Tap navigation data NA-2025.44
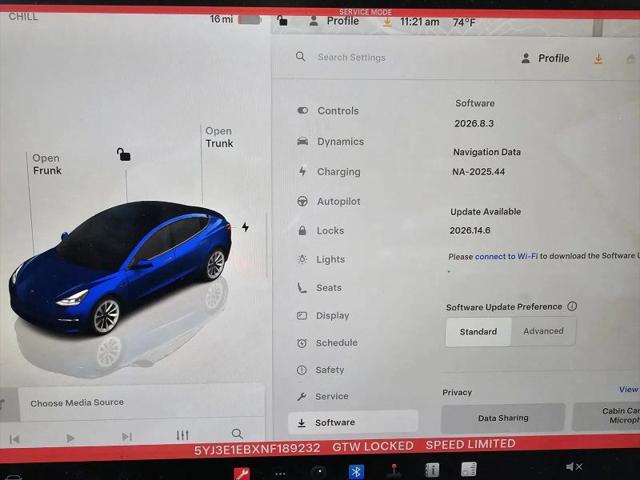This screenshot has height=480, width=640. click(478, 171)
